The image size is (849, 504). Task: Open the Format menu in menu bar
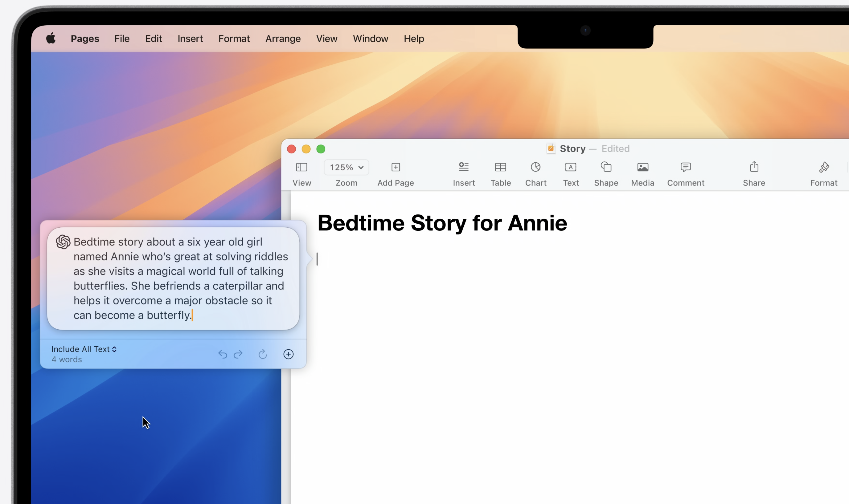pyautogui.click(x=234, y=39)
